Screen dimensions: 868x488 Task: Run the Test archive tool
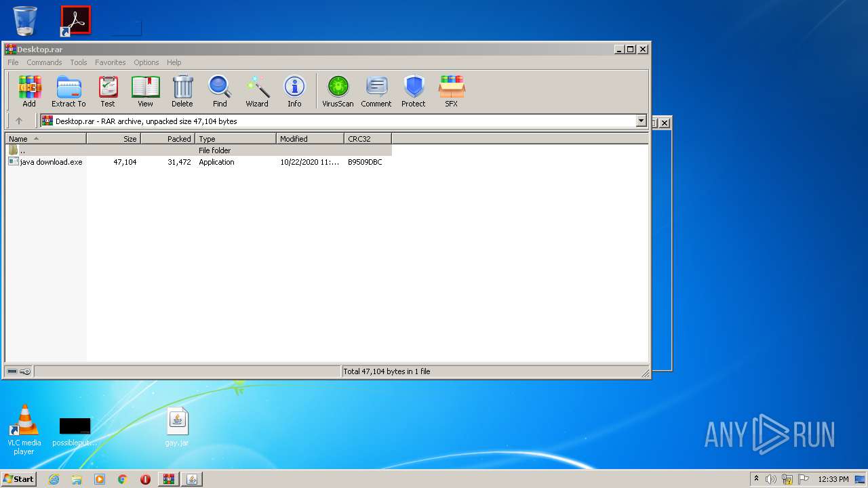point(108,91)
